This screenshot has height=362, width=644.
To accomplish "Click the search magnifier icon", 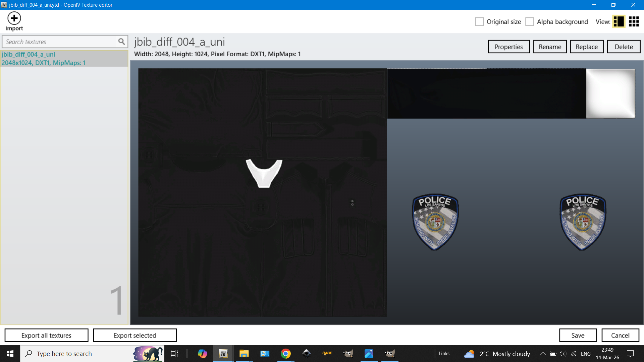I will point(121,42).
